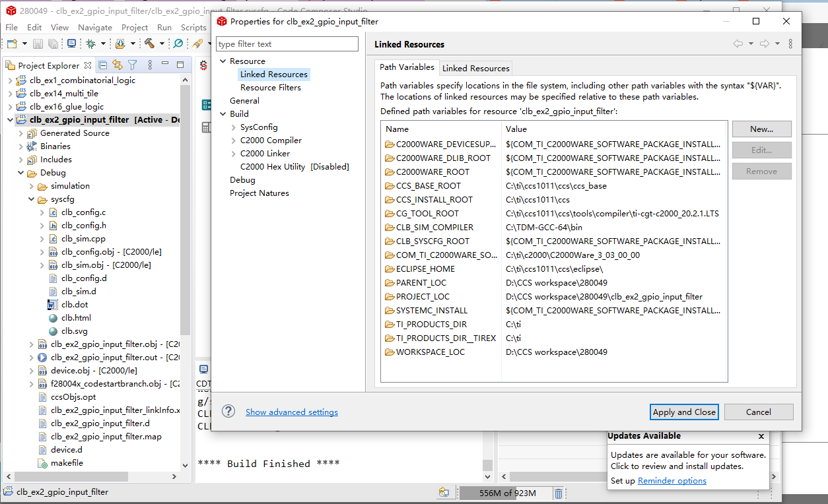The image size is (828, 504).
Task: Click the help question mark icon
Action: [x=228, y=411]
